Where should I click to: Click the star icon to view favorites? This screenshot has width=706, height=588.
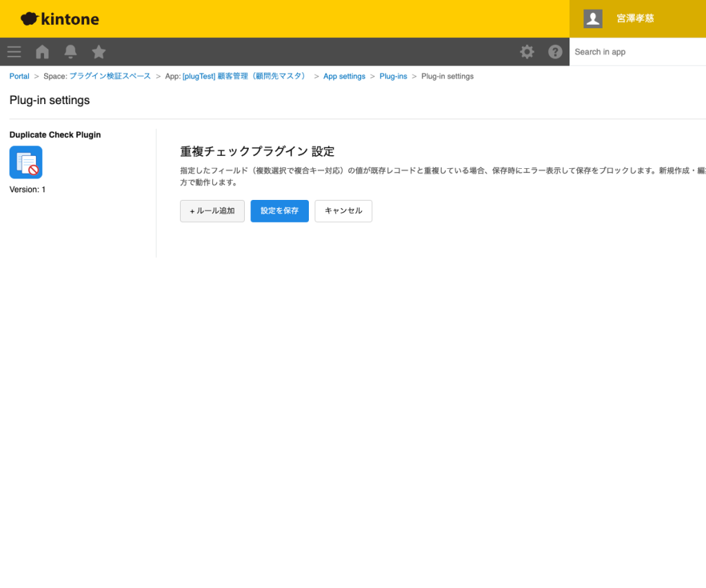(x=98, y=52)
